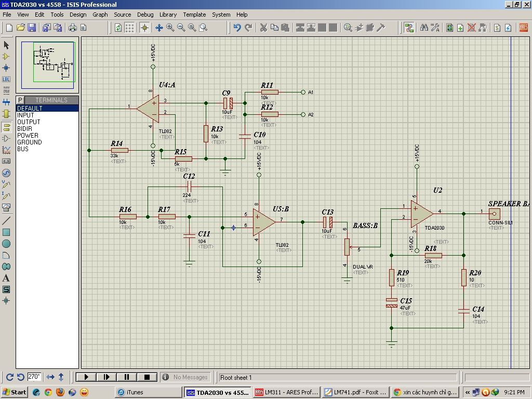Open the No Messages log

click(185, 377)
